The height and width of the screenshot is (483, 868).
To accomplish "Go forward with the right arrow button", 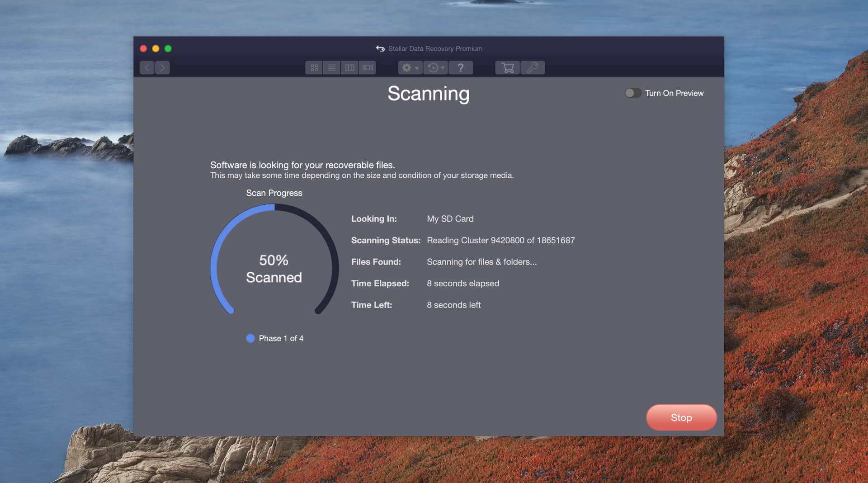I will click(162, 68).
